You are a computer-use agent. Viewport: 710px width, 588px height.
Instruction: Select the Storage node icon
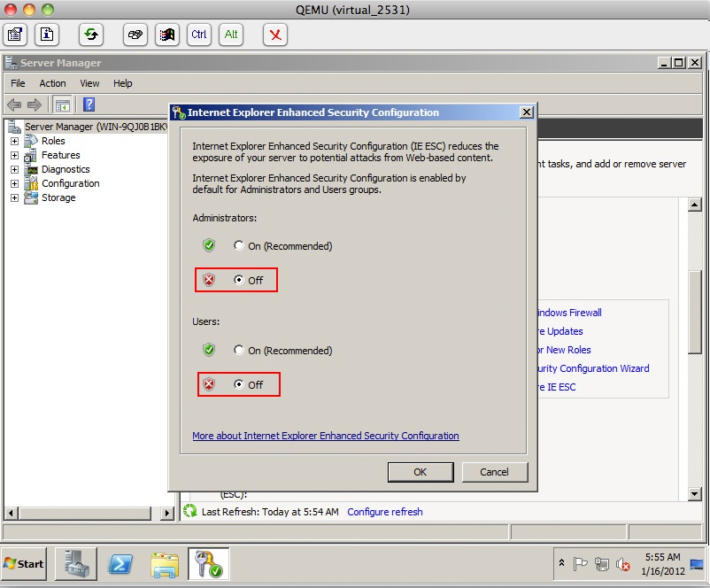(x=31, y=197)
